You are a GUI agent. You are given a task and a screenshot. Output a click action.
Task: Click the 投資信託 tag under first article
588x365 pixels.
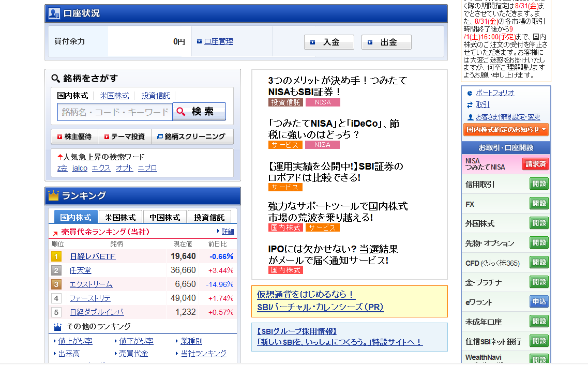click(x=285, y=102)
